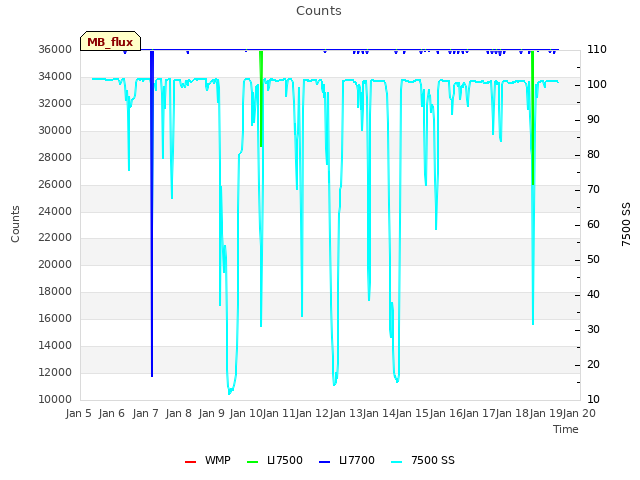Click the LI7700 legend entry
640x480 pixels.
[347, 460]
